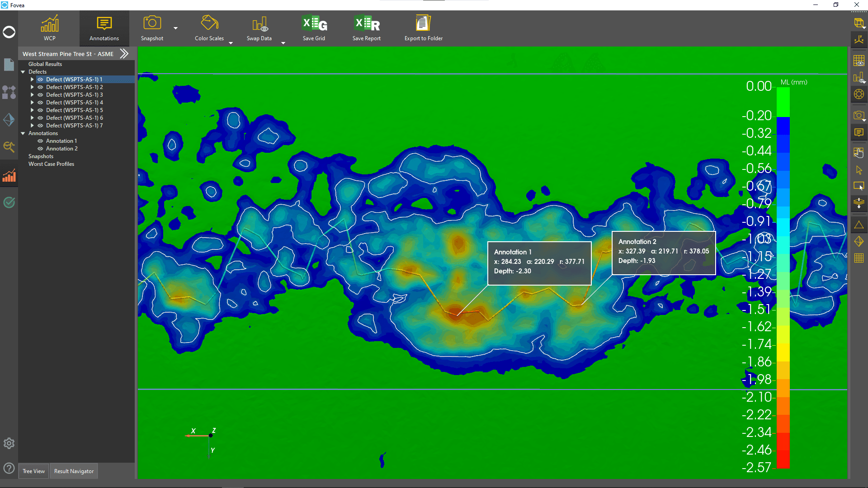Select Snapshots in the tree
Viewport: 868px width, 488px height.
coord(41,156)
